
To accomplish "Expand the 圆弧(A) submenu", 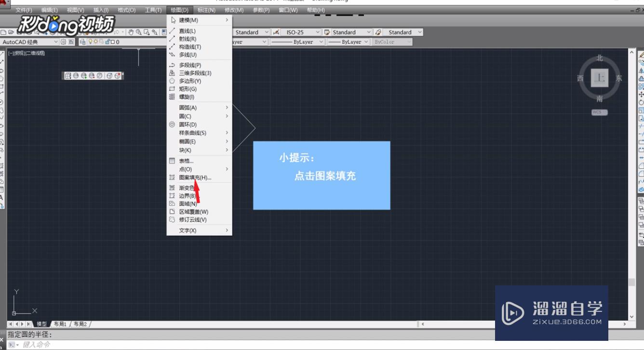I will click(200, 108).
